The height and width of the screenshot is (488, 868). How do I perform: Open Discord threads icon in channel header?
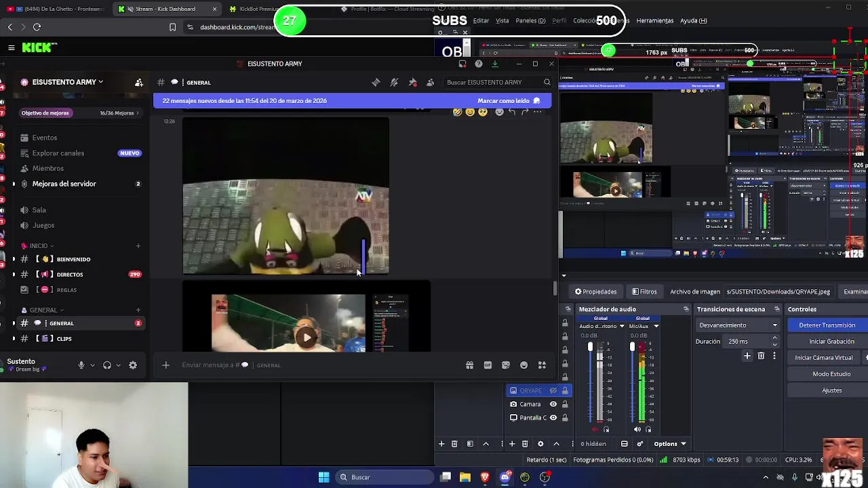376,82
